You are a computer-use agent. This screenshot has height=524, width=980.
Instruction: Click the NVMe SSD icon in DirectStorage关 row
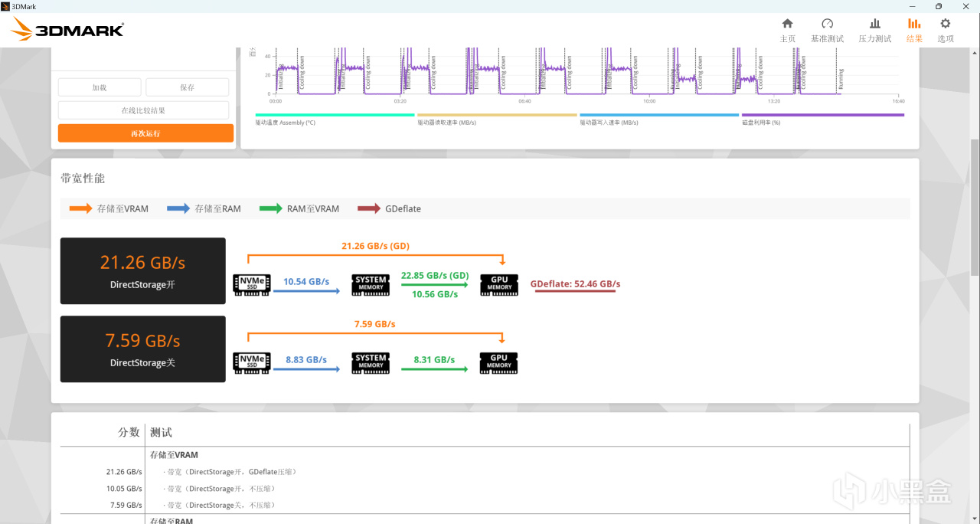point(251,362)
